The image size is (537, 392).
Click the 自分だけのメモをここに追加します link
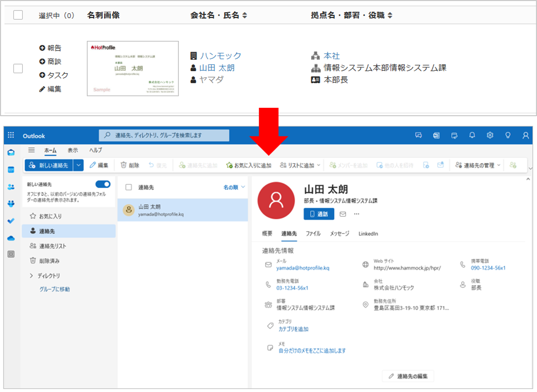point(312,350)
